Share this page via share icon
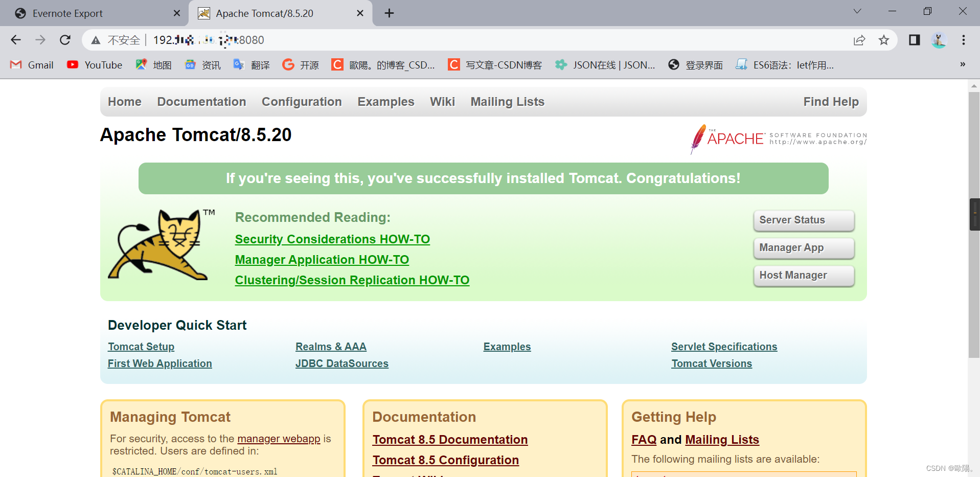Image resolution: width=980 pixels, height=477 pixels. [859, 40]
